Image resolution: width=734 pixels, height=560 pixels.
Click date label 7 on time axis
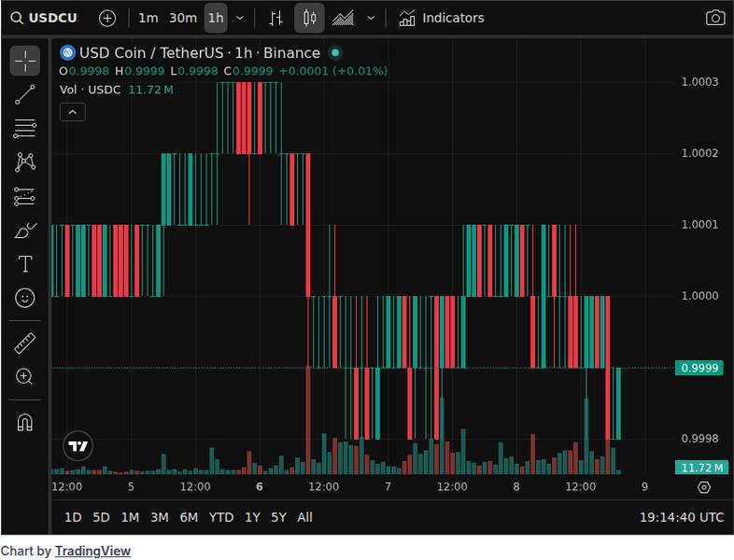tap(388, 486)
